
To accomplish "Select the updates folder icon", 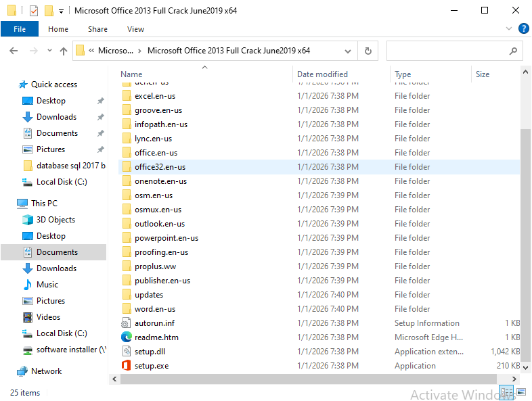I will click(127, 295).
